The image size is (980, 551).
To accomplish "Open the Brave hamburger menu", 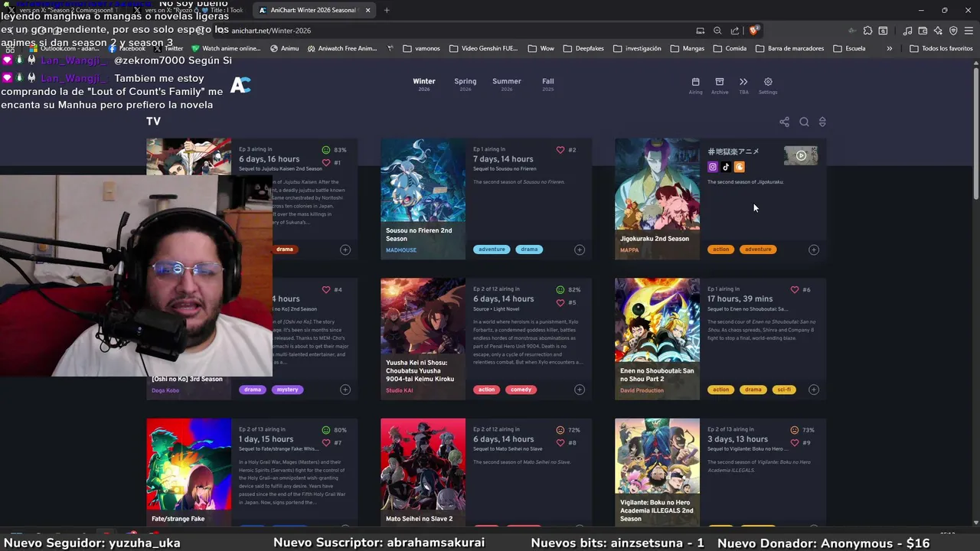I will (969, 31).
